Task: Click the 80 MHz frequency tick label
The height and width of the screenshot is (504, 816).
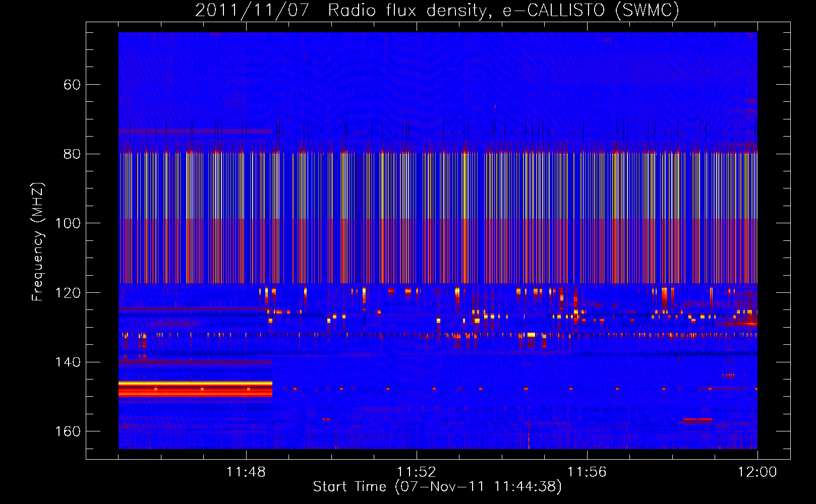Action: coord(72,154)
